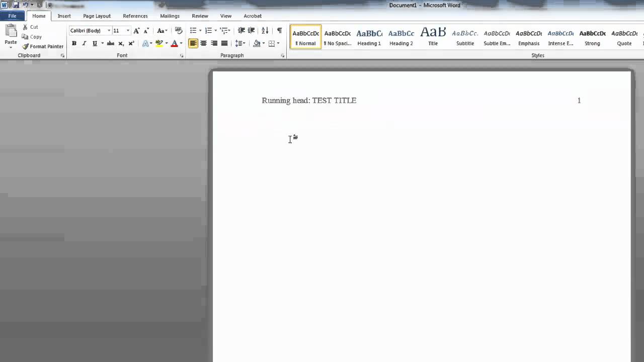Click the Increase Indent icon
The width and height of the screenshot is (644, 362).
252,31
